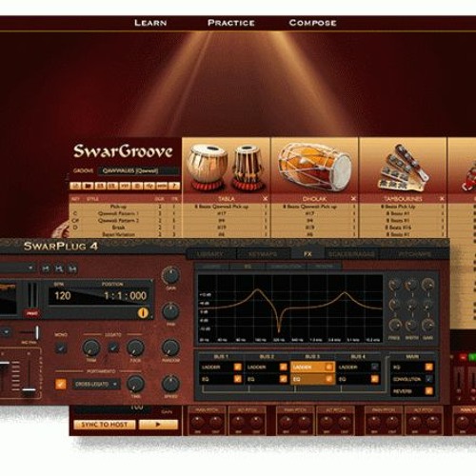Select the Qawwali Pattern 1 style row
This screenshot has width=476, height=476.
coord(126,213)
